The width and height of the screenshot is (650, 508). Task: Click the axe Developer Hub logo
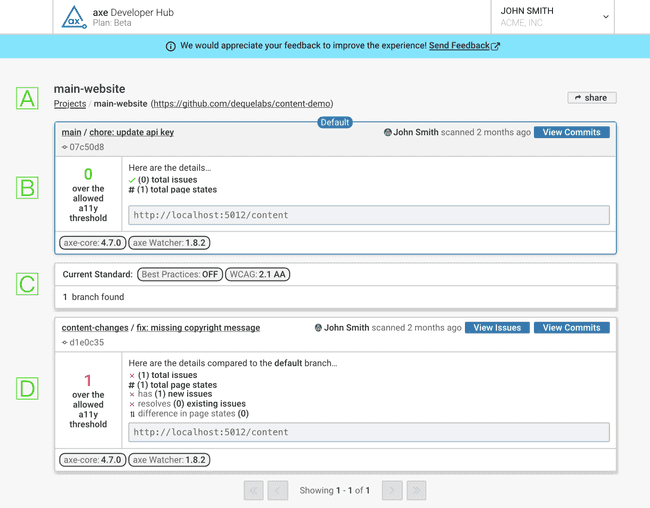[x=74, y=17]
